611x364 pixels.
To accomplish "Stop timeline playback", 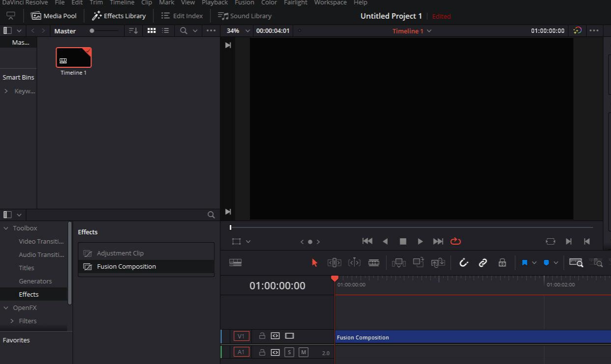I will pos(403,241).
